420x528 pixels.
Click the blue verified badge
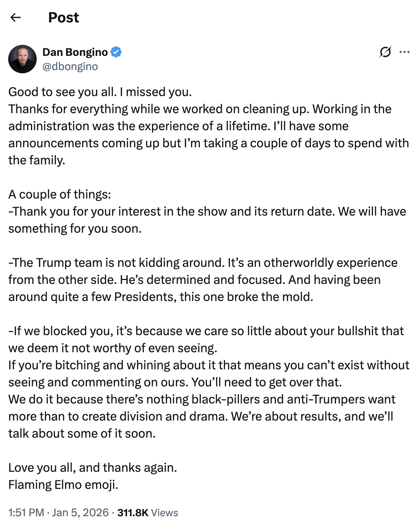click(116, 52)
